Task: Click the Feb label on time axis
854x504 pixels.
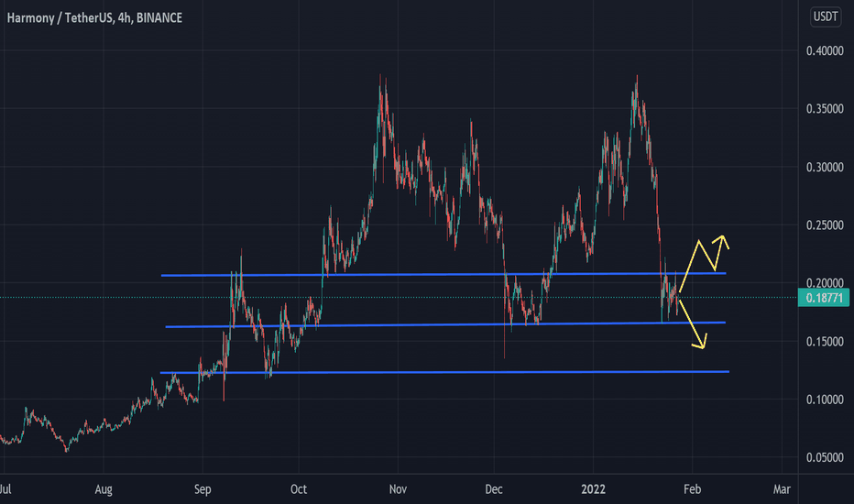Action: coord(692,489)
